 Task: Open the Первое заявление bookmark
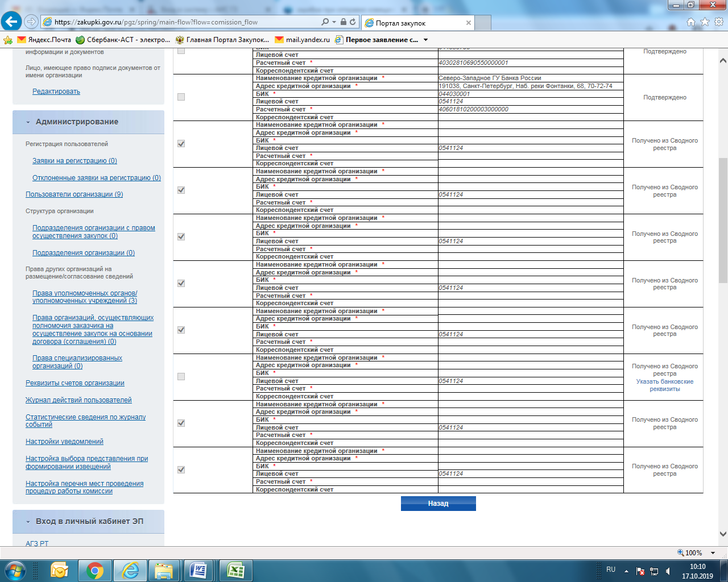[x=377, y=40]
